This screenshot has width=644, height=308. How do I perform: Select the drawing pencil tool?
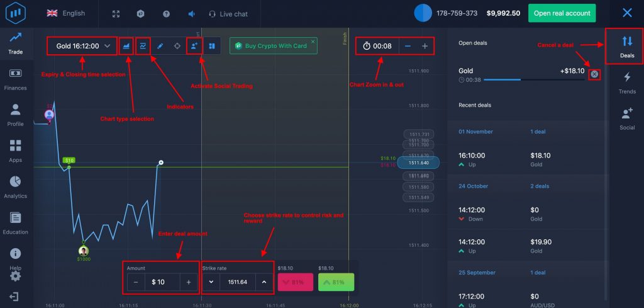tap(160, 46)
